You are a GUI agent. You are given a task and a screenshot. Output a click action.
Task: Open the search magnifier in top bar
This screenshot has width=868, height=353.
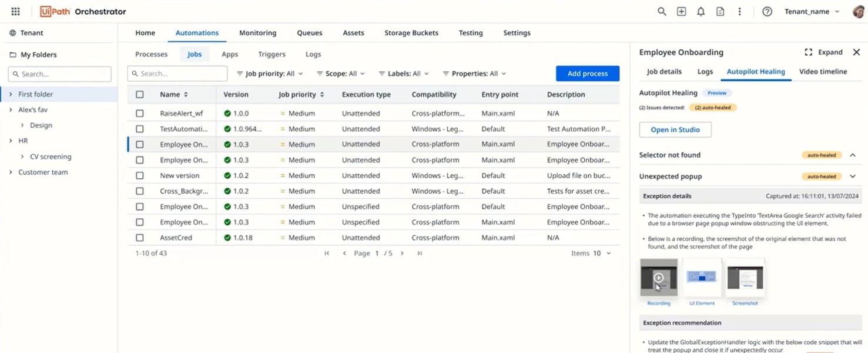coord(662,11)
